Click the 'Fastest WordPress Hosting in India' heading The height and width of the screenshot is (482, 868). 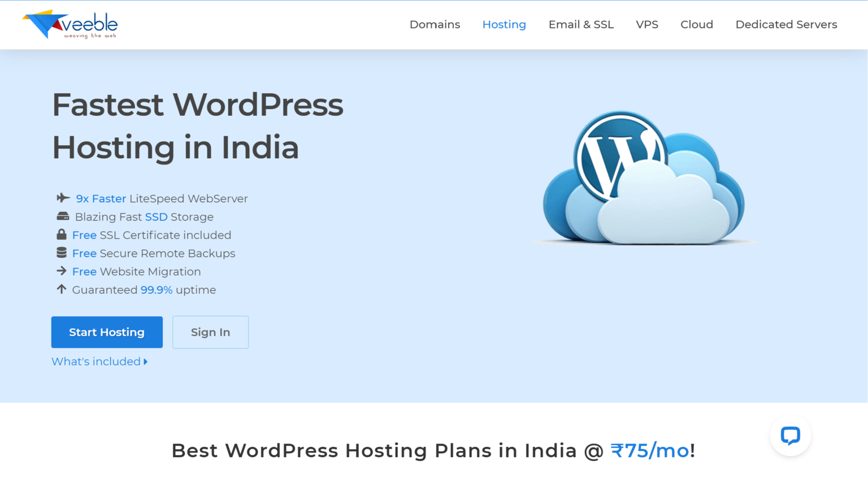point(198,126)
